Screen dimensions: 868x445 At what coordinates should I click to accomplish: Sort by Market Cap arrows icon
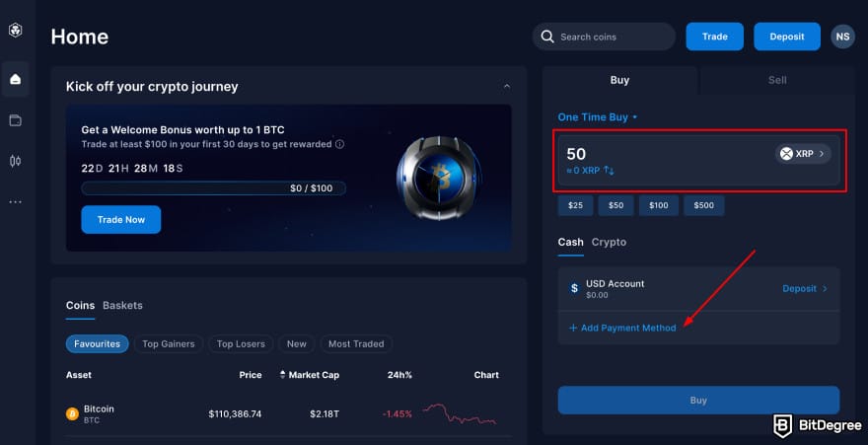click(282, 375)
